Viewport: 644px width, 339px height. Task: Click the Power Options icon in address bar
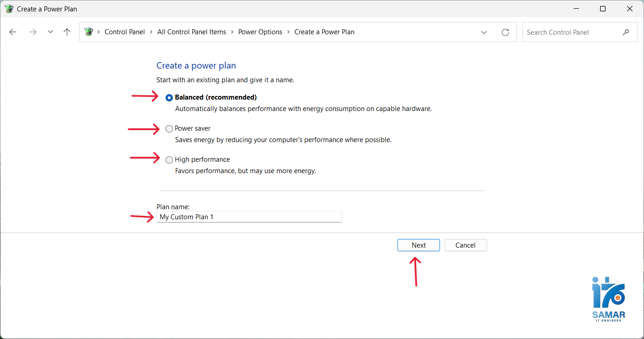(x=89, y=32)
